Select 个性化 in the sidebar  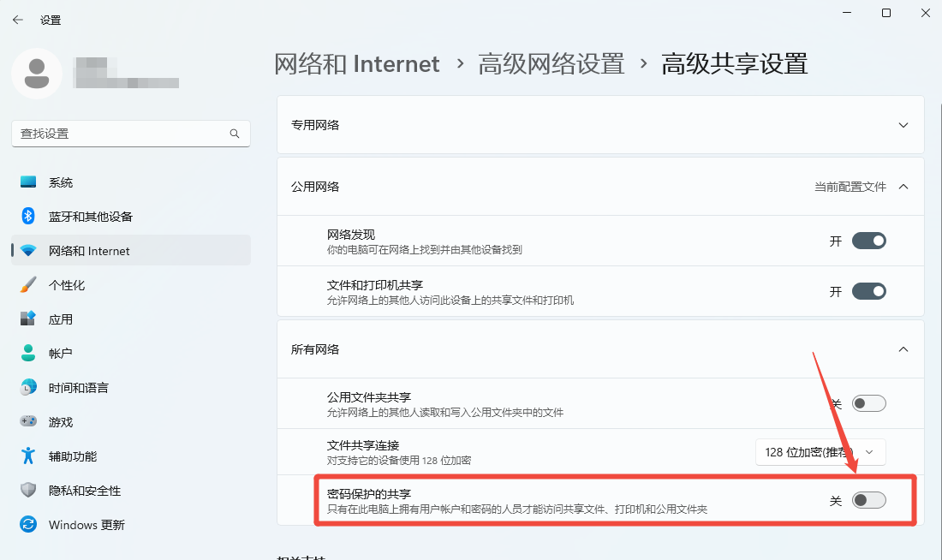pos(66,285)
